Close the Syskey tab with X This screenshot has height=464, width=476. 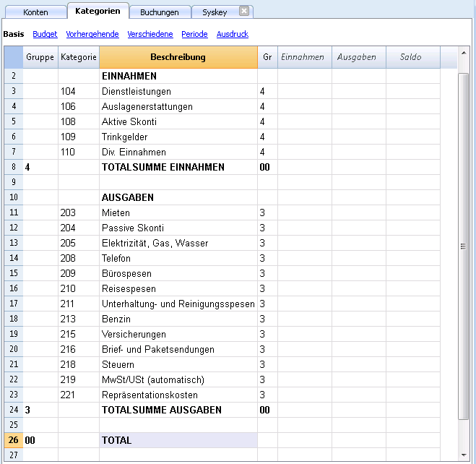243,12
